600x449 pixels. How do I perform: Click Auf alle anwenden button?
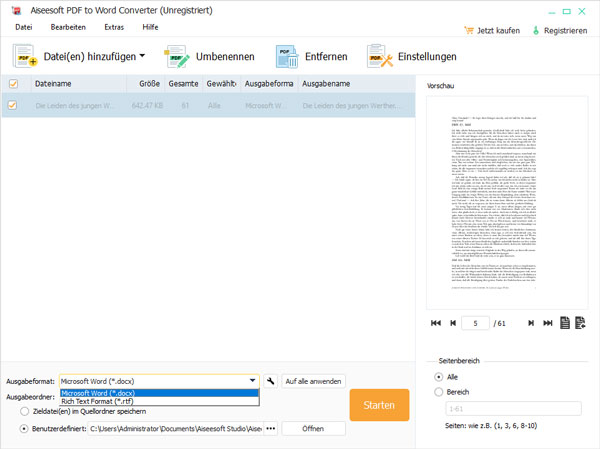313,381
